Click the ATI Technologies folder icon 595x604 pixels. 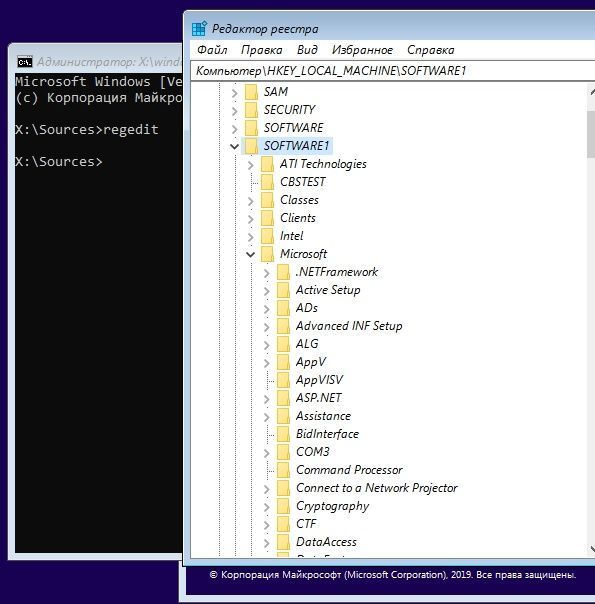267,164
